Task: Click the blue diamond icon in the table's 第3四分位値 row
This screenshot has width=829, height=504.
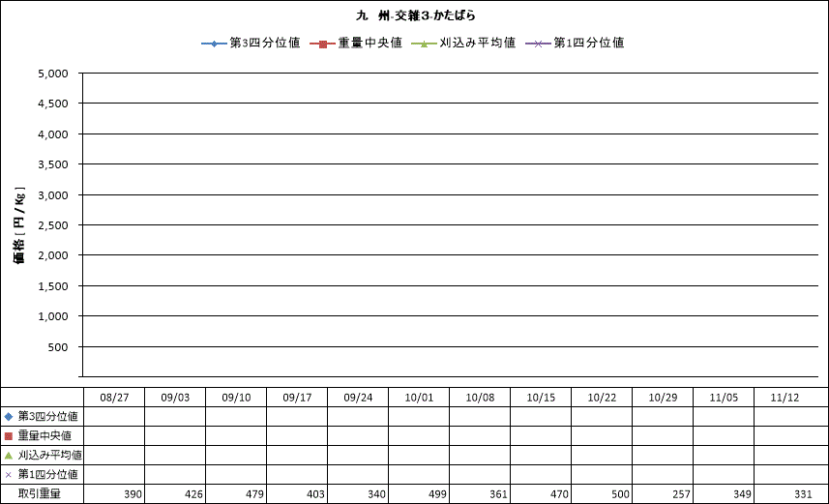Action: [x=9, y=416]
